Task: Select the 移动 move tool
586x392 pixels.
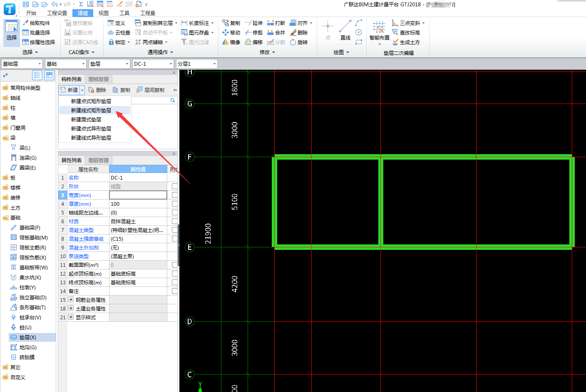Action: tap(231, 32)
